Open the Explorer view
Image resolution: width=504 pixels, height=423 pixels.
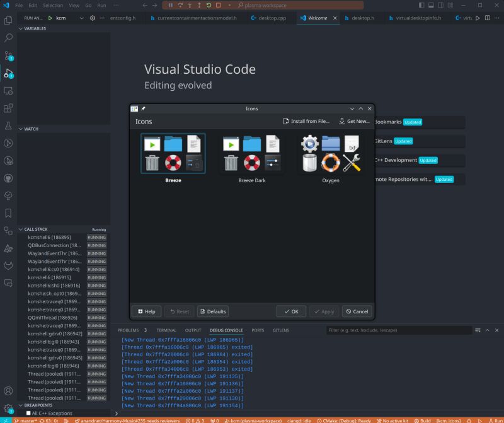tap(8, 21)
